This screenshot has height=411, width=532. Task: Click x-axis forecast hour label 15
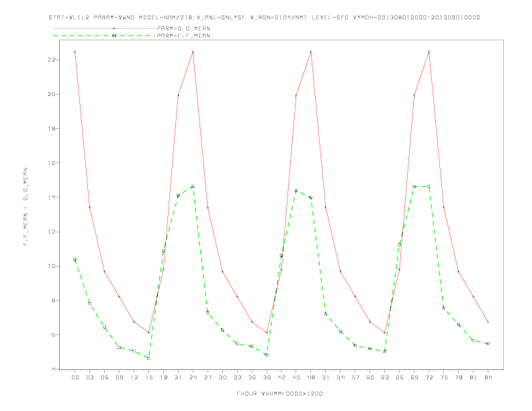pos(148,377)
